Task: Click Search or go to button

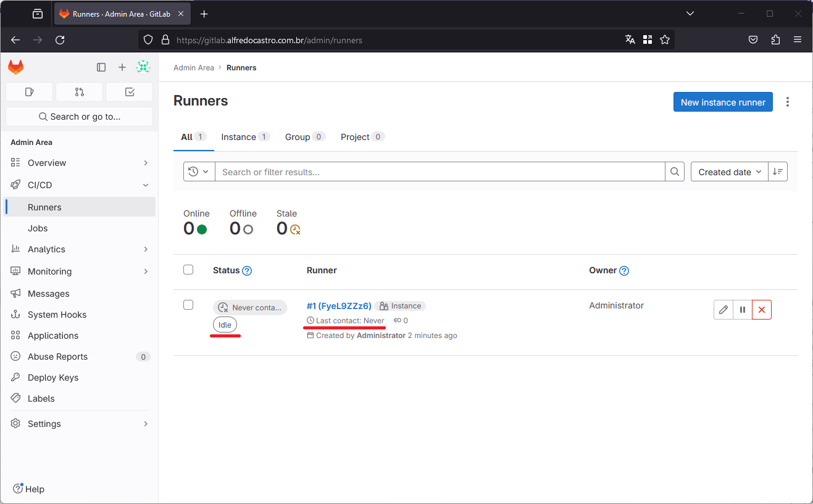Action: click(x=79, y=117)
